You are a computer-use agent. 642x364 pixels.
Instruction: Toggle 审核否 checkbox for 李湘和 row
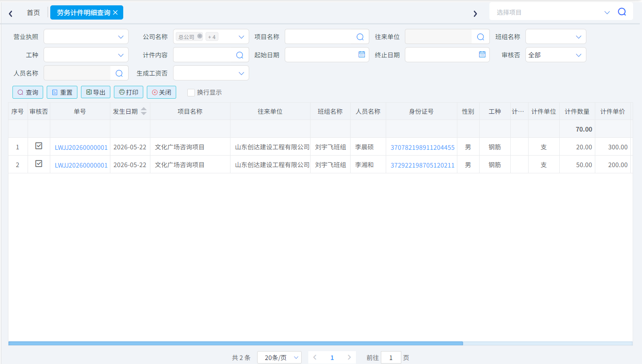39,164
